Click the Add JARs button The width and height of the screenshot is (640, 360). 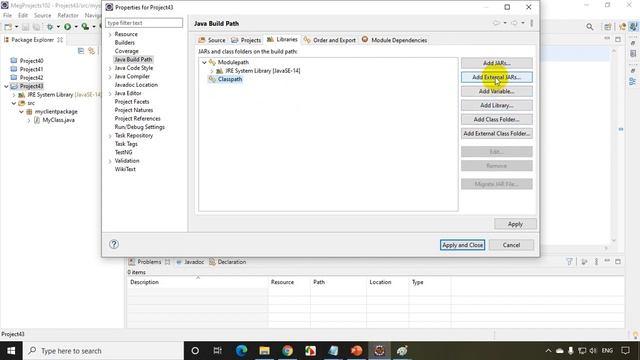click(x=496, y=63)
